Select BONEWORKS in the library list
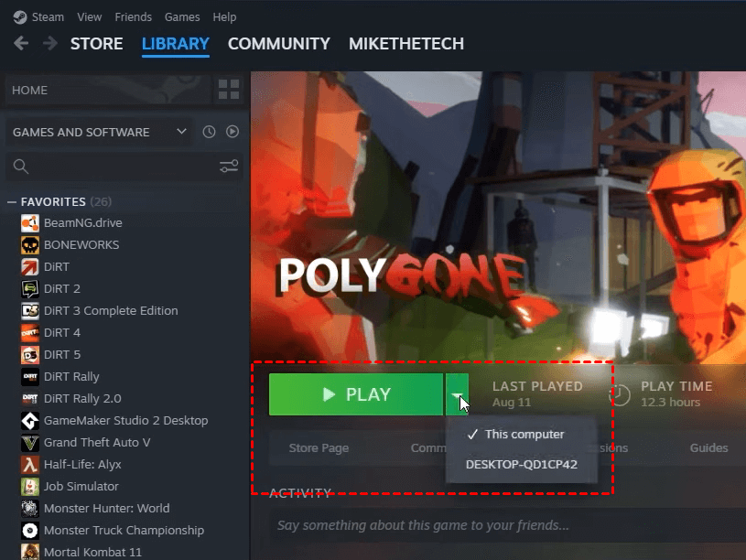The width and height of the screenshot is (746, 560). 81,245
